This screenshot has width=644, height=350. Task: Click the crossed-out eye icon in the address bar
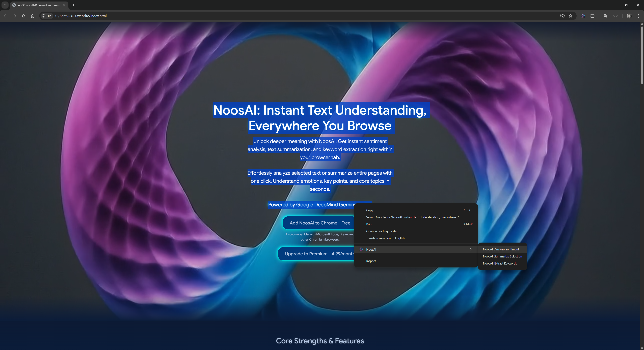click(x=562, y=16)
